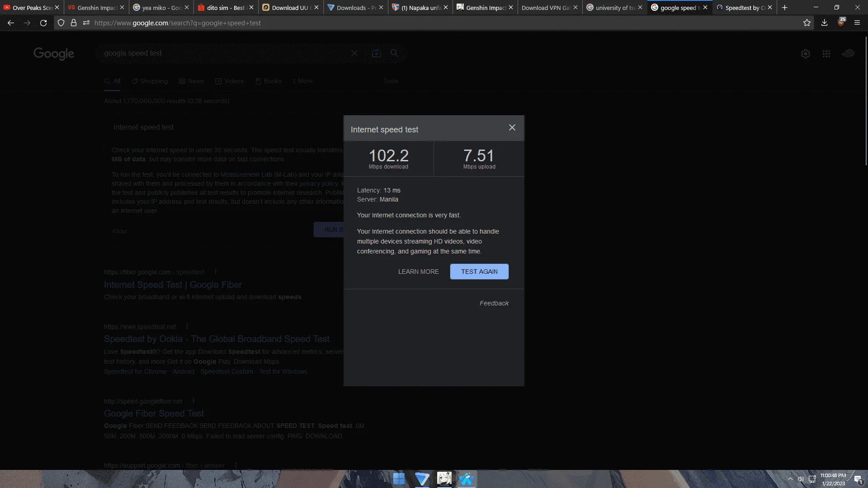Click the browser forward arrow

point(27,23)
